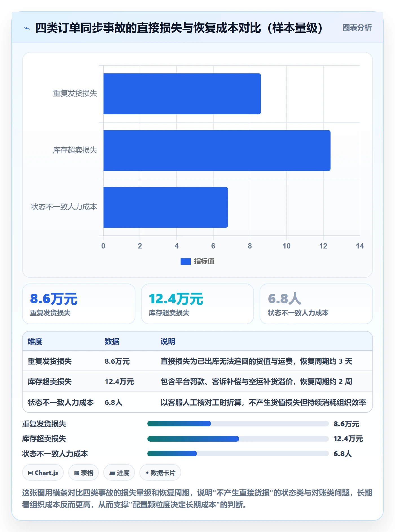
Task: Click the 状态不一致人力成本 cell in the table
Action: pyautogui.click(x=61, y=402)
